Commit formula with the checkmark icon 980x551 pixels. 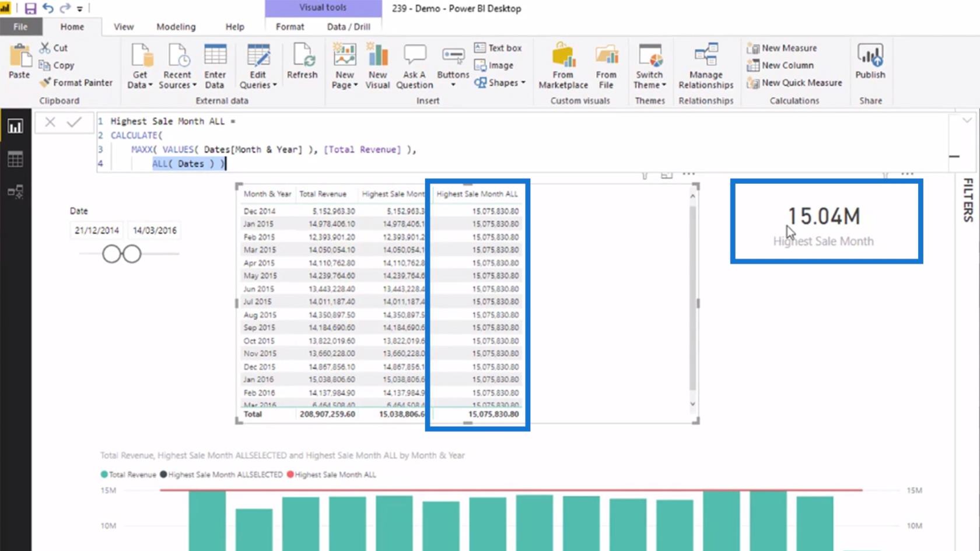tap(74, 122)
